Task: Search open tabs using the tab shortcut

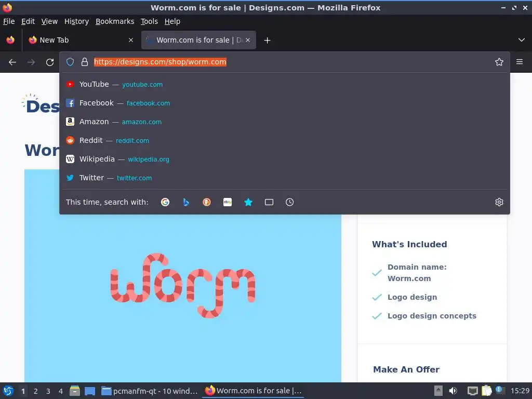Action: (x=269, y=202)
